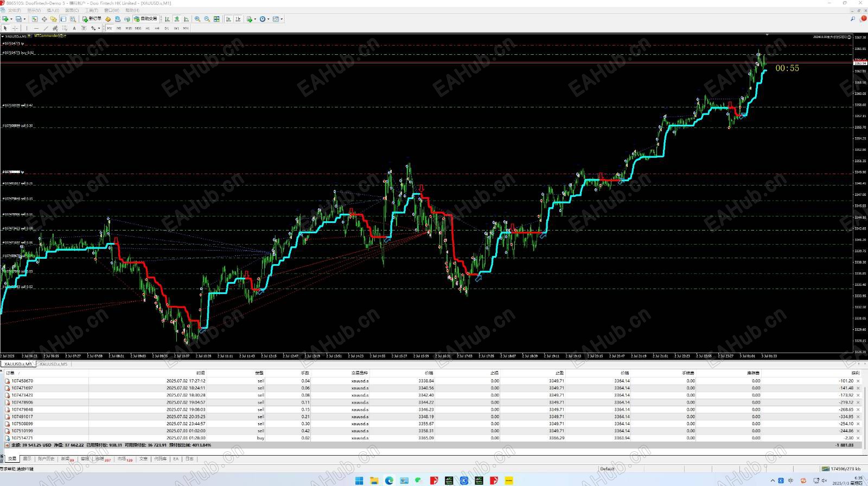
Task: Switch chart to line chart style
Action: 186,19
